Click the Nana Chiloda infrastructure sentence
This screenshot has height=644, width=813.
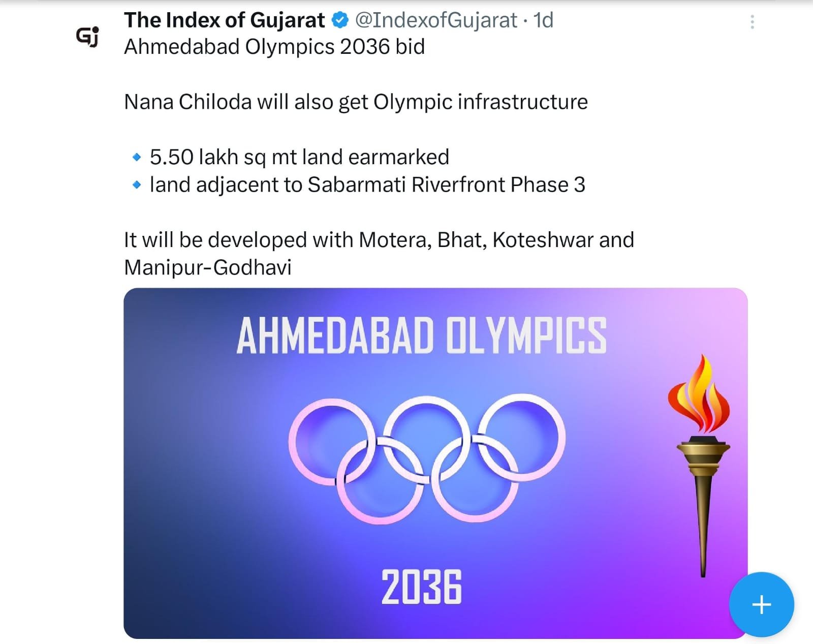pyautogui.click(x=356, y=102)
